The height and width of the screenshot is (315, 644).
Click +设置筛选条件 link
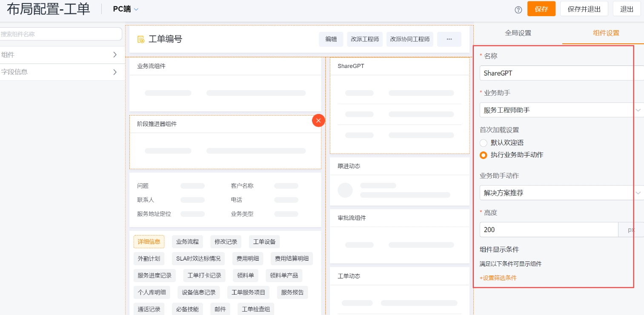pos(498,278)
